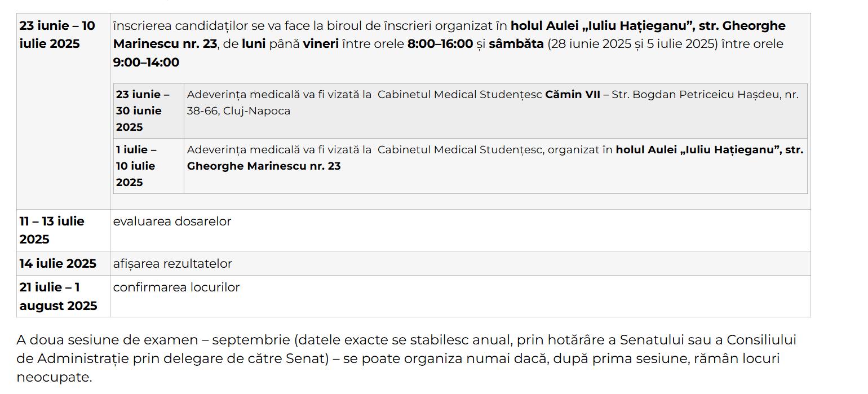Click the "23 iunie – 30 iunie 2025" nested cell
The image size is (868, 394).
(x=143, y=110)
